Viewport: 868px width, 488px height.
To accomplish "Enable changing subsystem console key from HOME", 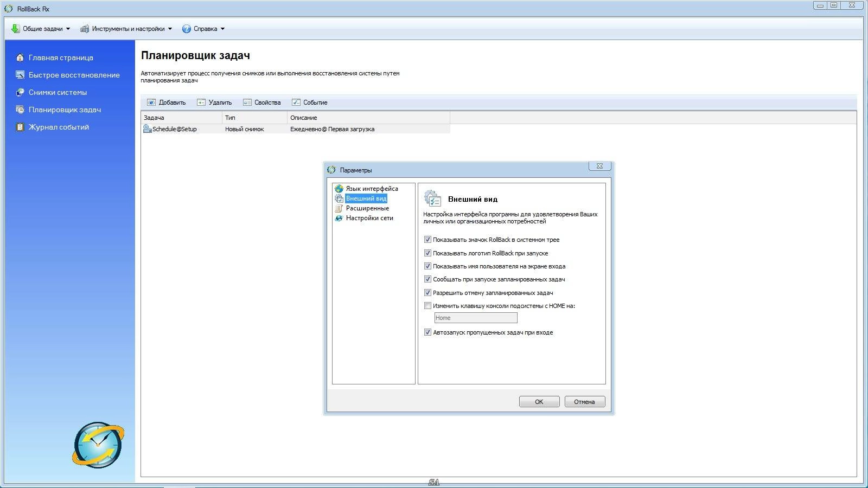I will [427, 306].
